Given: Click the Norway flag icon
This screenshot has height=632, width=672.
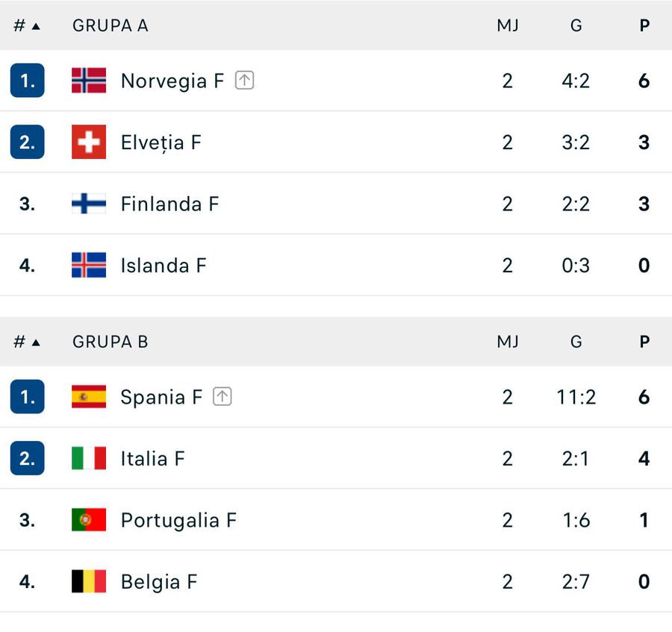Looking at the screenshot, I should click(x=87, y=81).
